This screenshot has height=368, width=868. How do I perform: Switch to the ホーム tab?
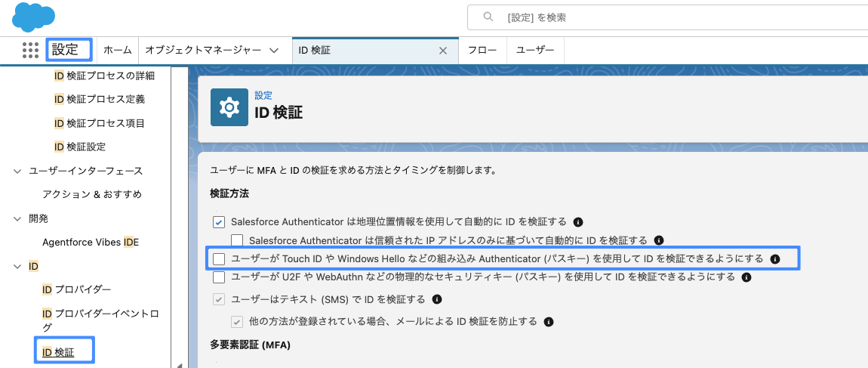[x=118, y=51]
